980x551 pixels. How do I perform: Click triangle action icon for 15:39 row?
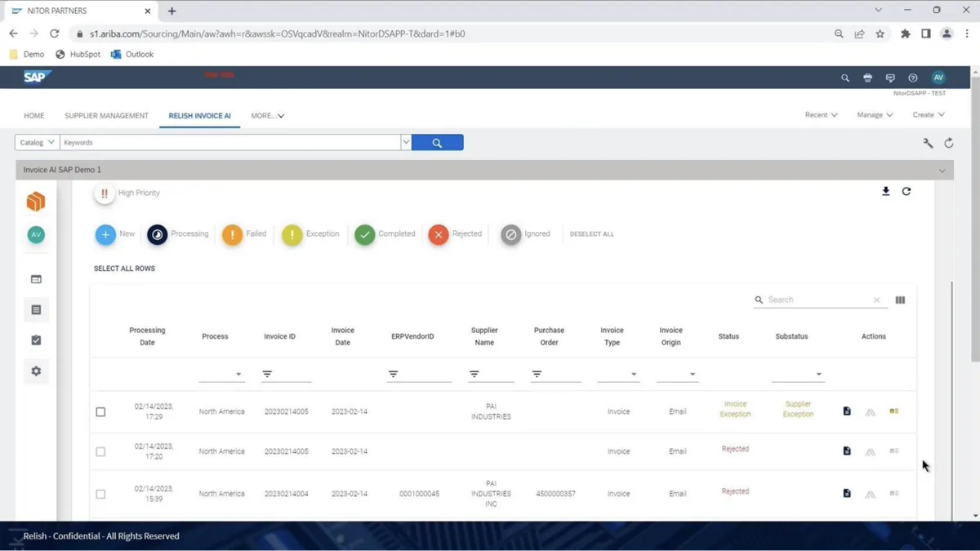click(x=871, y=494)
